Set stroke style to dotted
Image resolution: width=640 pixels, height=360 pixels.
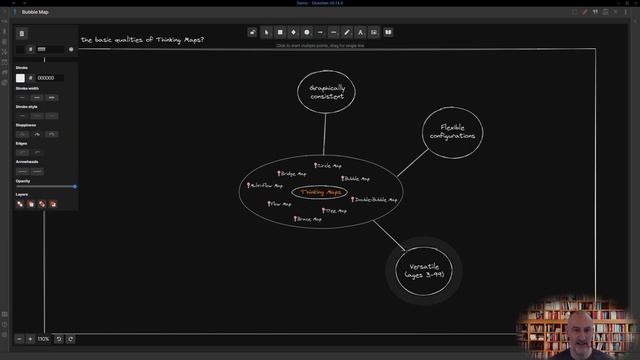tap(51, 116)
